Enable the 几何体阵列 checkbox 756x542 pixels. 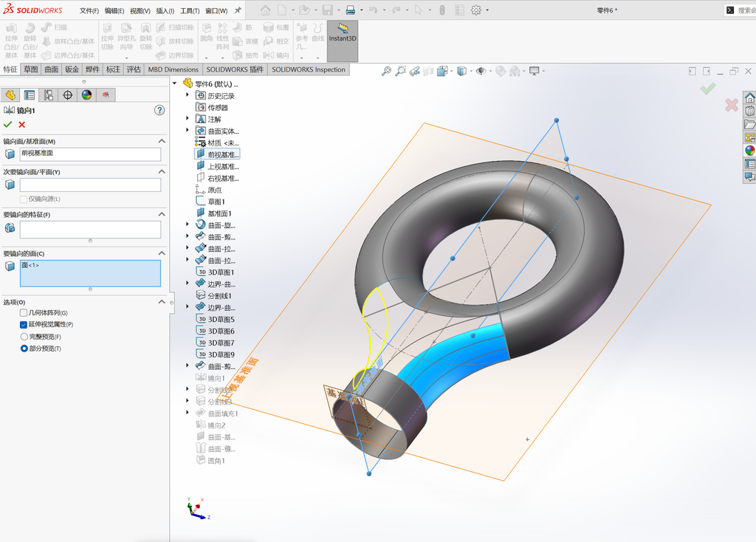pyautogui.click(x=23, y=313)
